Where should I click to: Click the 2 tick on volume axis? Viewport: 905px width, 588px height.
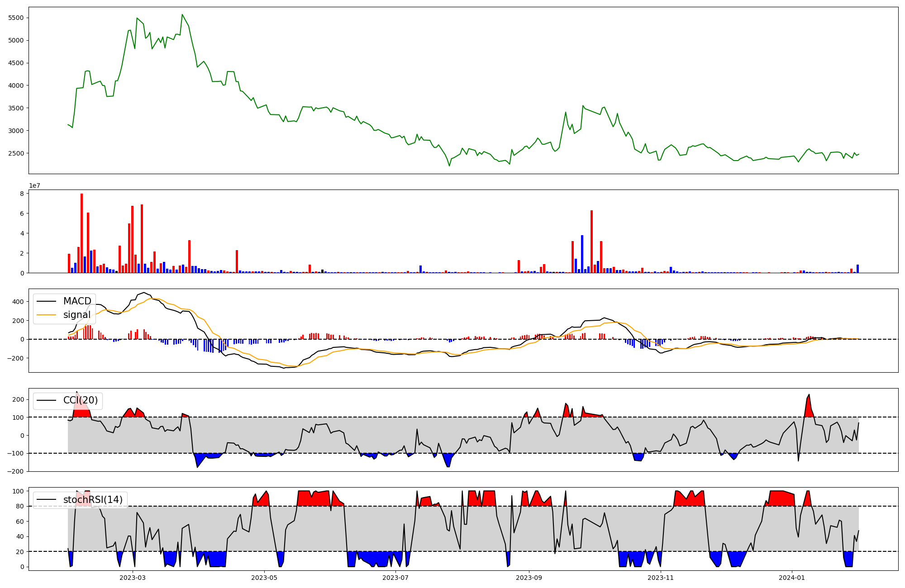22,253
